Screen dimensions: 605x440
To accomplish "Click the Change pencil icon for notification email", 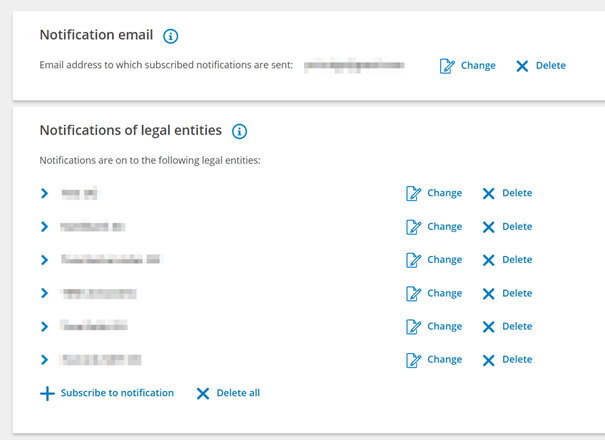I will 447,66.
